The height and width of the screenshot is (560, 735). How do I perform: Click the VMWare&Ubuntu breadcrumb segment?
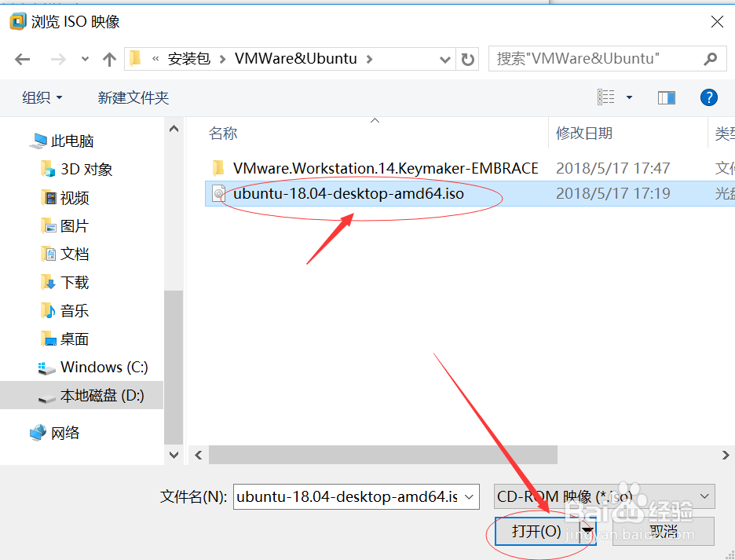pos(296,59)
